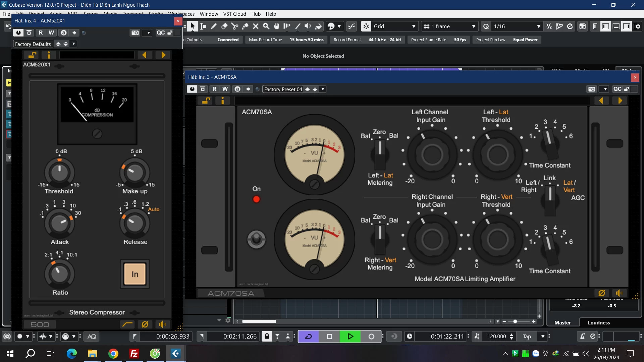This screenshot has height=362, width=644.
Task: Click the Read automation R button on ACM70SA
Action: (214, 89)
